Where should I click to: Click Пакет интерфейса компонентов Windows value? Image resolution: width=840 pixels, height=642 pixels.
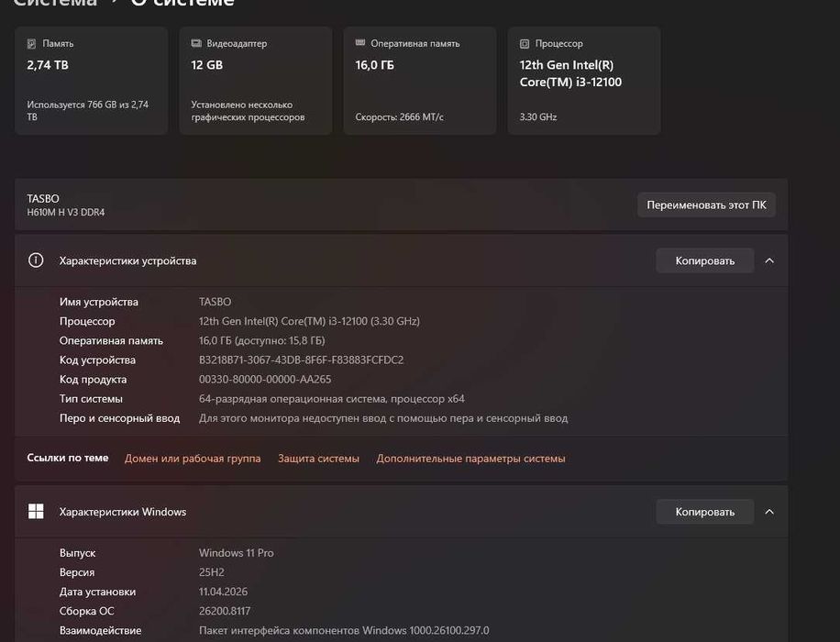point(344,630)
